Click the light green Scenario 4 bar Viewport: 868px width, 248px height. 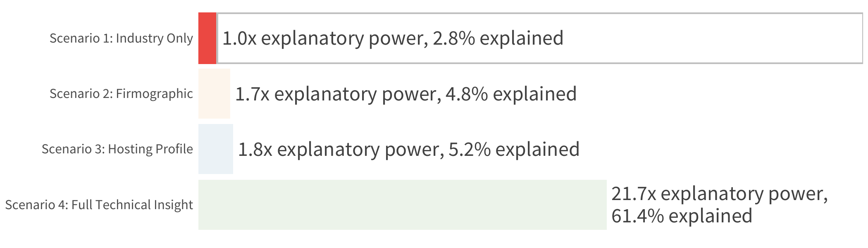click(402, 205)
